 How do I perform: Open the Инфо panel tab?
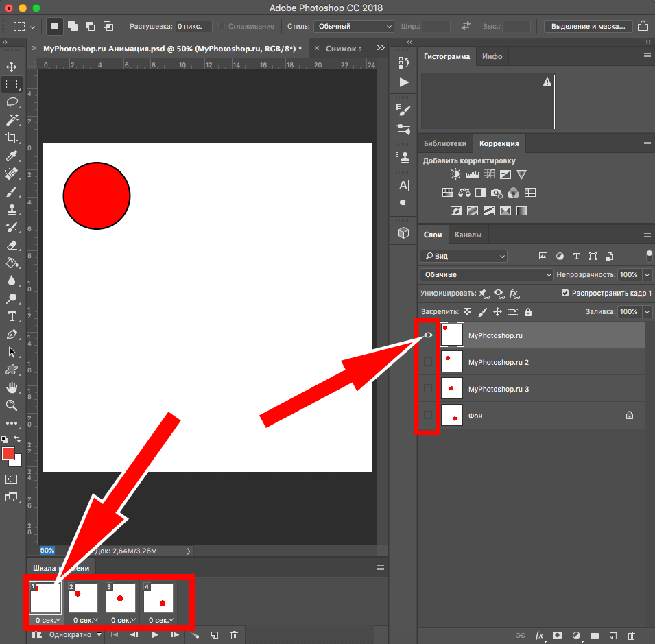point(492,56)
